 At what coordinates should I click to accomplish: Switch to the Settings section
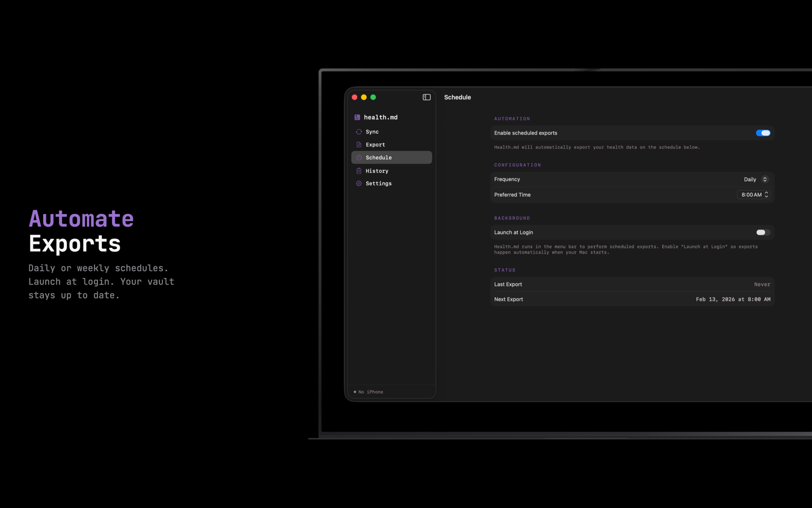(x=378, y=183)
